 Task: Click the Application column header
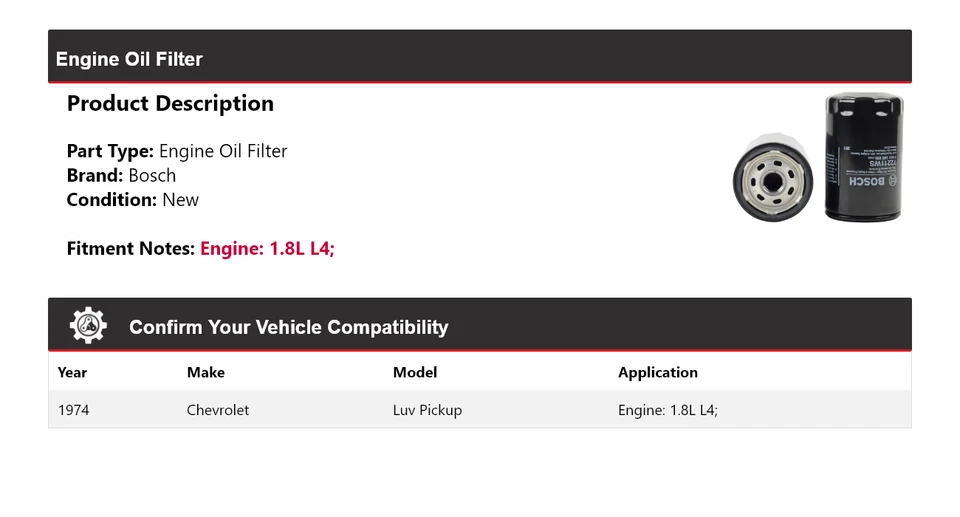(658, 373)
